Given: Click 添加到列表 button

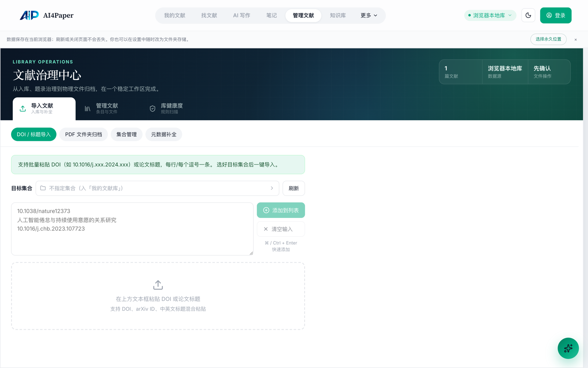Looking at the screenshot, I should tap(281, 210).
